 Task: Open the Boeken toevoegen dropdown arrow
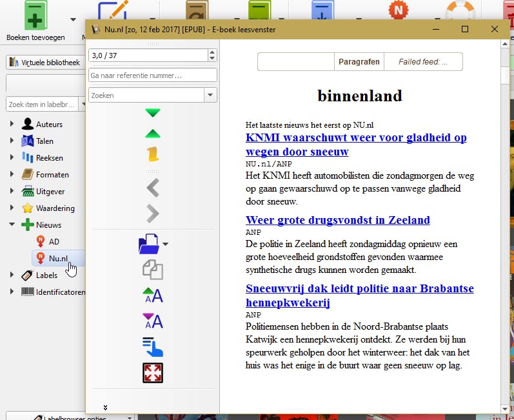[73, 19]
